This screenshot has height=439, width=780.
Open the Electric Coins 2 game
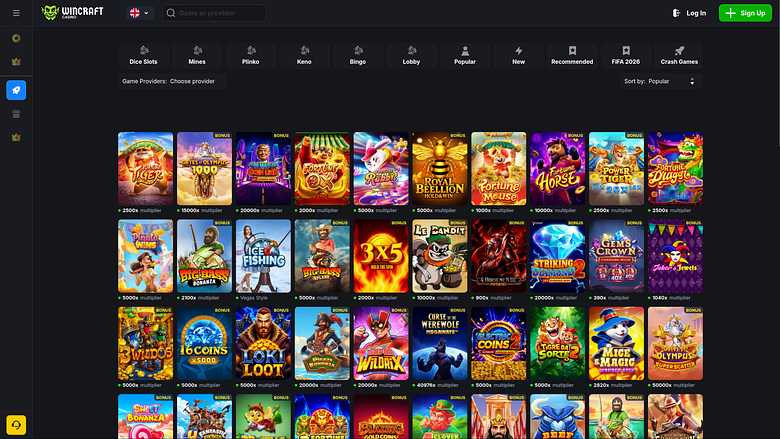[498, 344]
